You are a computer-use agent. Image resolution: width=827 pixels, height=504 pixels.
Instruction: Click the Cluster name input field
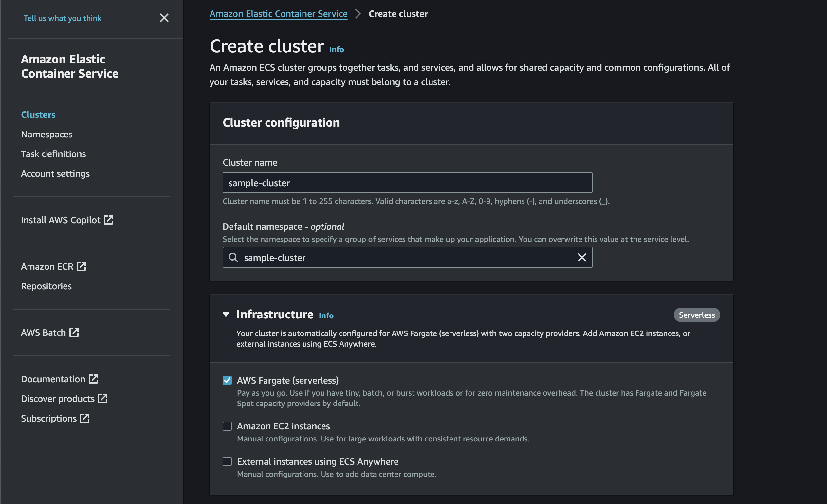tap(407, 183)
